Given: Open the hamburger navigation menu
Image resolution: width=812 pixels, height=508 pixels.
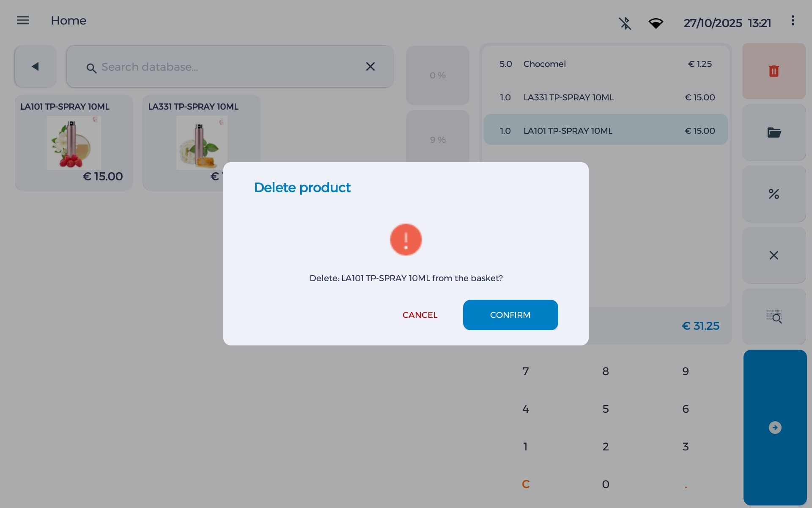Looking at the screenshot, I should 22,20.
